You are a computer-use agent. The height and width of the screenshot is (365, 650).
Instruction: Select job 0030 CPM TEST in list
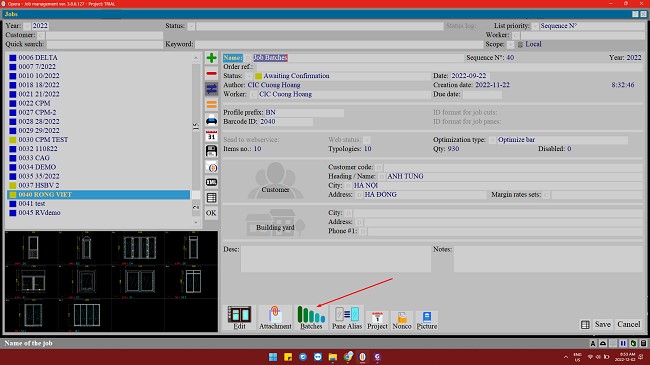[99, 140]
